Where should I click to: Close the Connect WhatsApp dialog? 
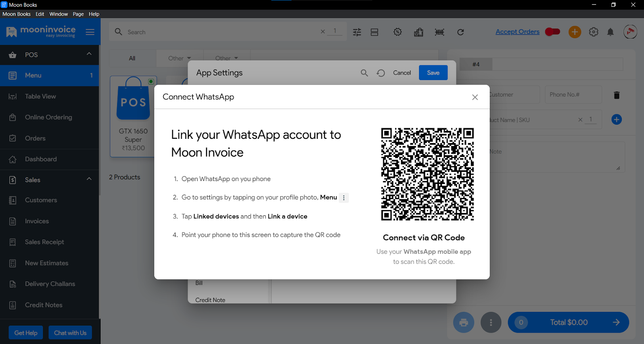click(x=475, y=97)
